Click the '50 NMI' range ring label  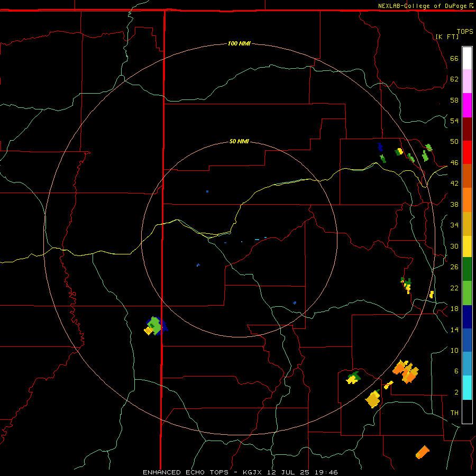[239, 141]
